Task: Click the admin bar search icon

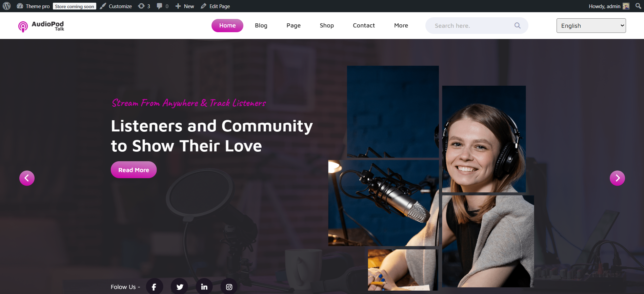Action: click(638, 6)
